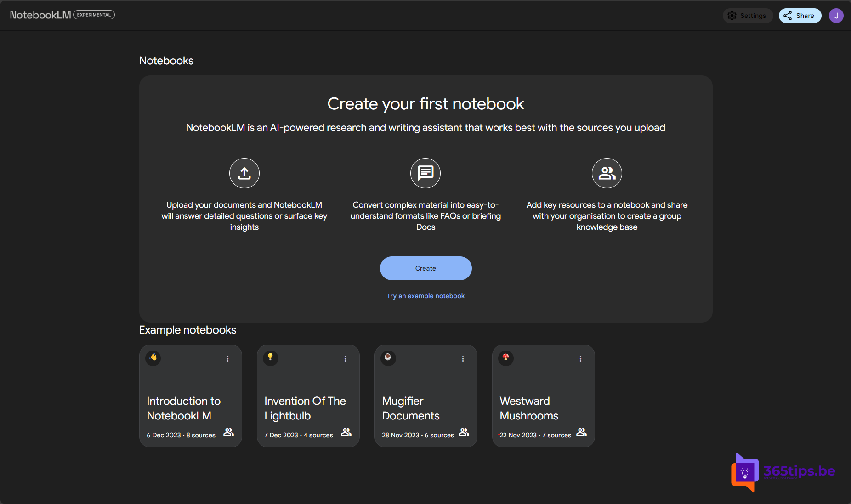Click the group knowledge base people icon
Viewport: 851px width, 504px height.
pyautogui.click(x=607, y=173)
